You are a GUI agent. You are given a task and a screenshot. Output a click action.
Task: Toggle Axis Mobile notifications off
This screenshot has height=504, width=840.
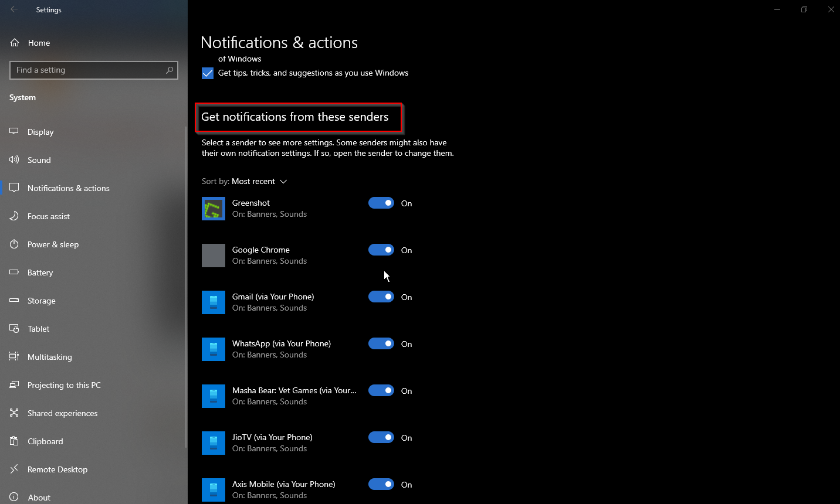(x=381, y=484)
